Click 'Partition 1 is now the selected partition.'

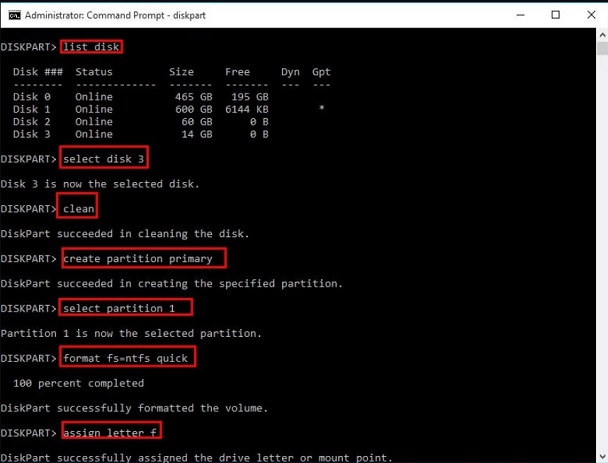click(x=131, y=333)
